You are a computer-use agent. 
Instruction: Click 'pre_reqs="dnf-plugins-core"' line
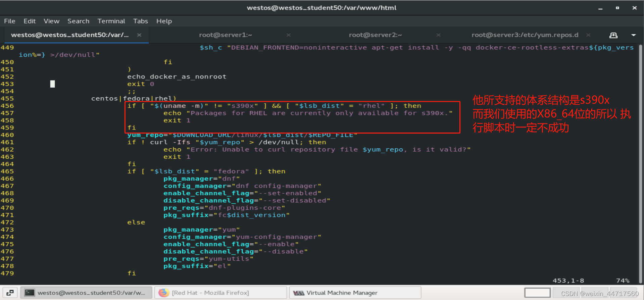coord(225,208)
